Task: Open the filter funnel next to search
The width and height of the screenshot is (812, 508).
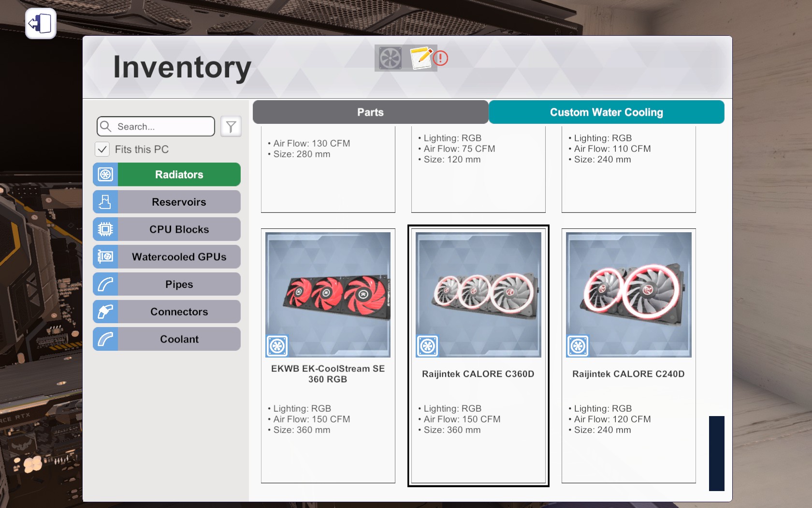Action: [x=231, y=127]
